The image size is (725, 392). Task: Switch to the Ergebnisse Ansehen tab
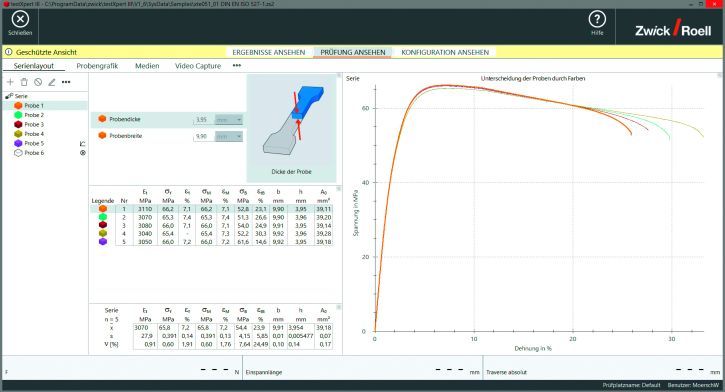269,52
